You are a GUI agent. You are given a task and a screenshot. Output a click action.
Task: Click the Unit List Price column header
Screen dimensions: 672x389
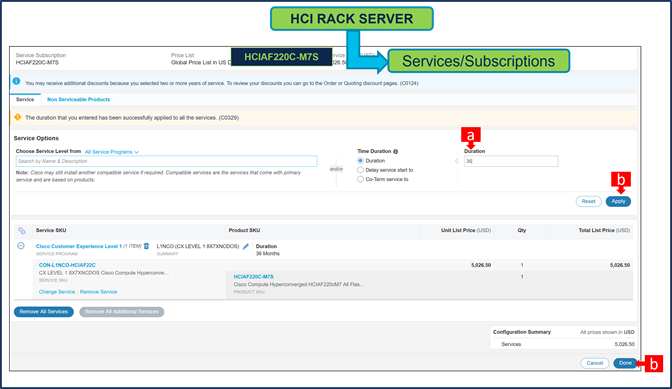[466, 230]
